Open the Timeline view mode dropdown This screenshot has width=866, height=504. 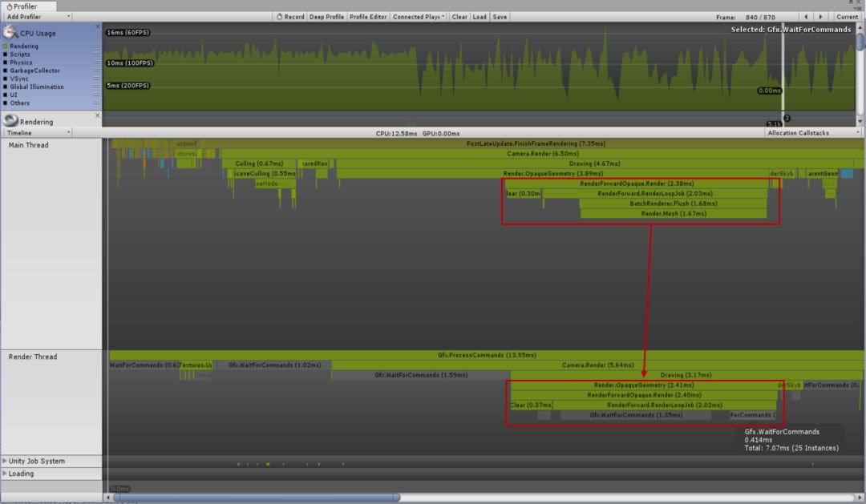point(38,133)
